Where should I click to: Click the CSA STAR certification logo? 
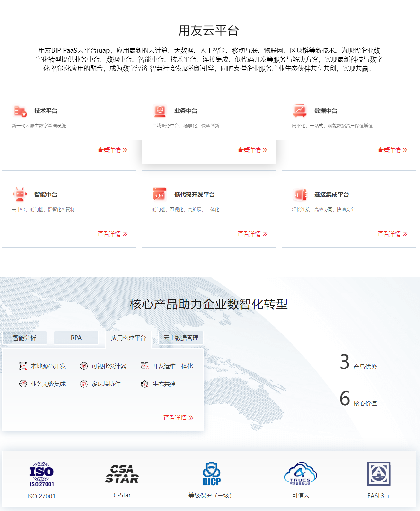[122, 474]
